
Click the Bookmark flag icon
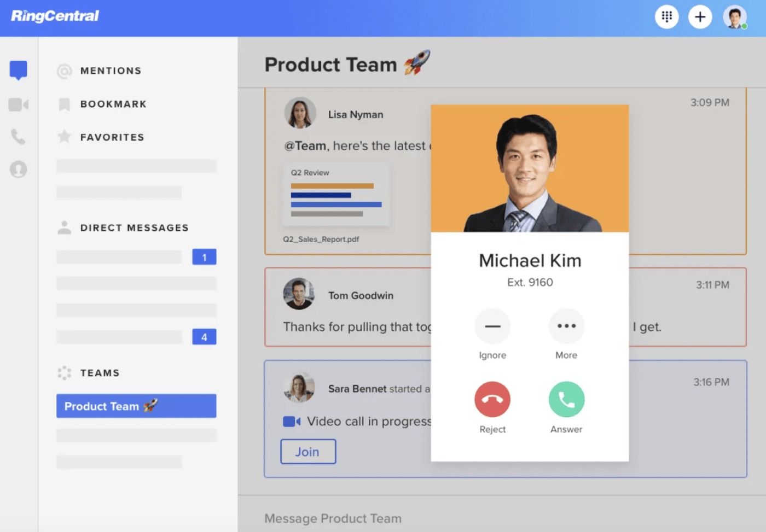pyautogui.click(x=64, y=104)
